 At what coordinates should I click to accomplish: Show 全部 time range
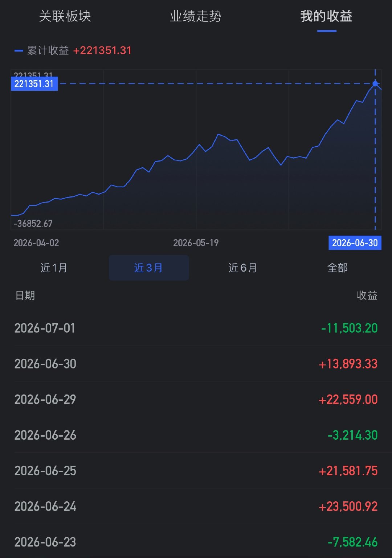338,268
